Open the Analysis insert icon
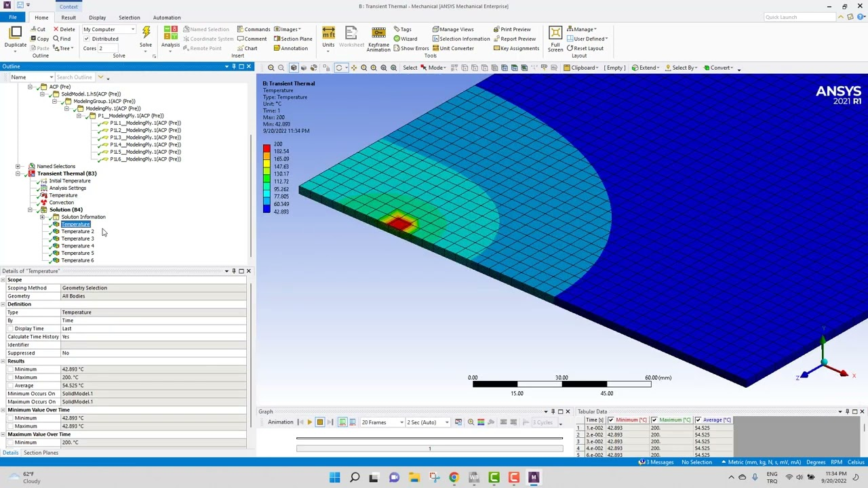The height and width of the screenshot is (488, 868). [170, 33]
